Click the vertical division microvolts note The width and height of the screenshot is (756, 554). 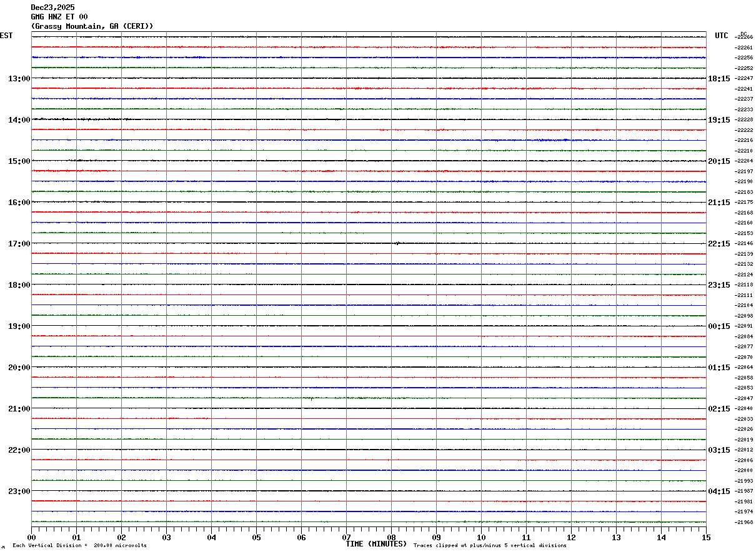[x=79, y=545]
